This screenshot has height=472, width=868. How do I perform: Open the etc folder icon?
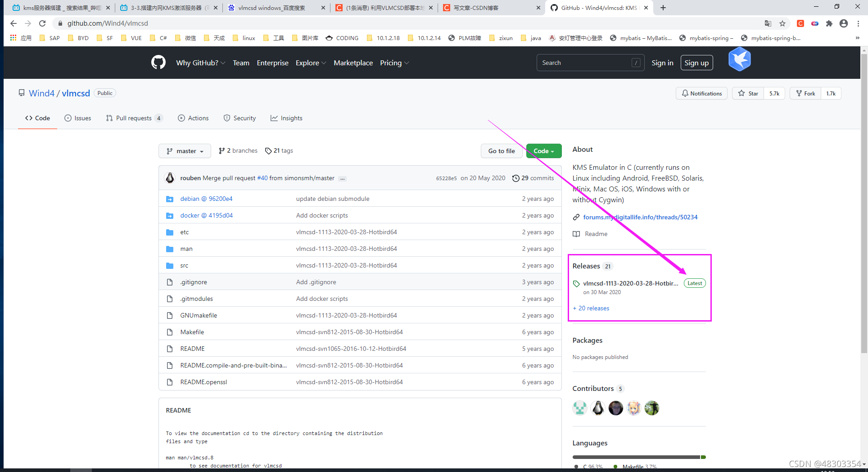(x=170, y=232)
